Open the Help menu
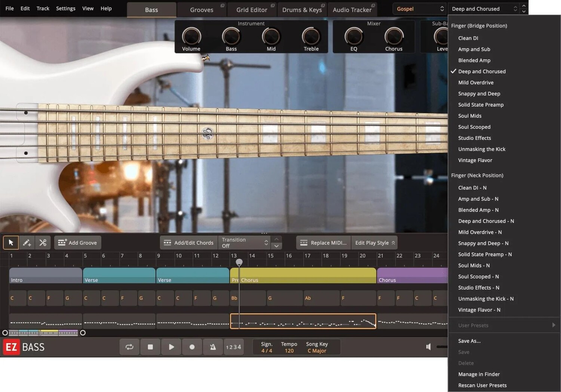Screen dimensions: 561x392 tap(106, 8)
